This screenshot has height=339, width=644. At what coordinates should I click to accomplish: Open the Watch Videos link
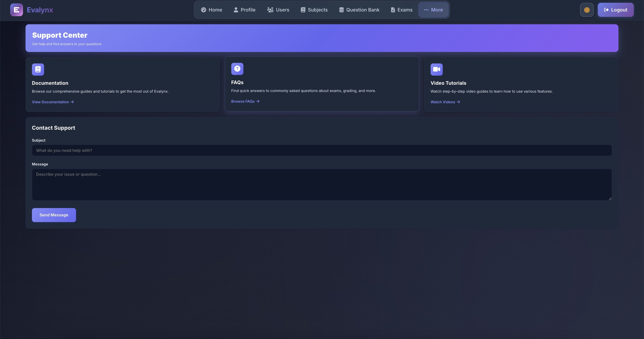(x=445, y=102)
